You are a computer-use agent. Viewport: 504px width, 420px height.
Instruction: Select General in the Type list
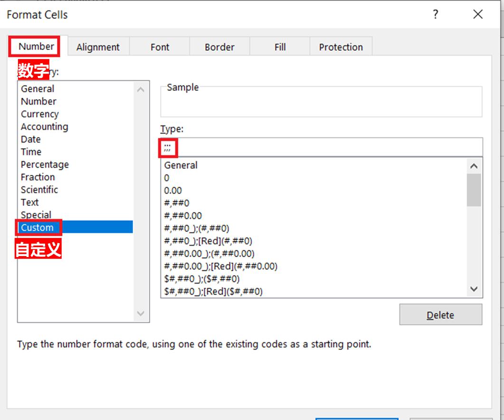click(314, 165)
